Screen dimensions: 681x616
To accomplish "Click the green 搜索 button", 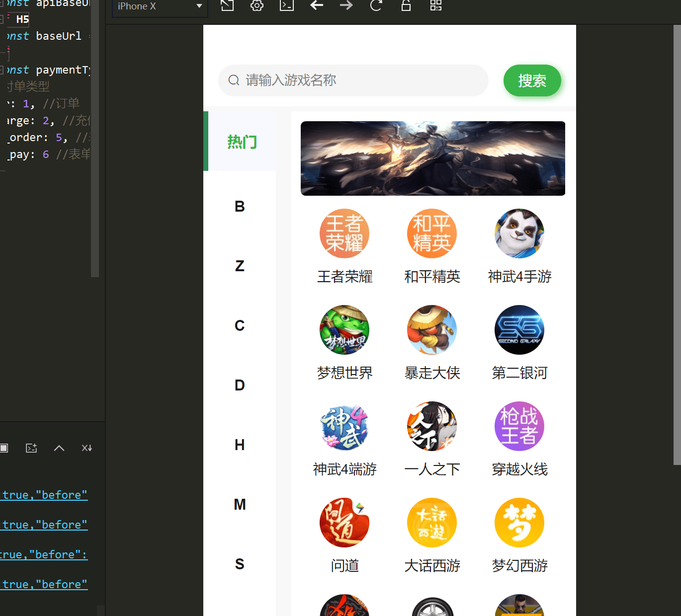I will coord(532,80).
